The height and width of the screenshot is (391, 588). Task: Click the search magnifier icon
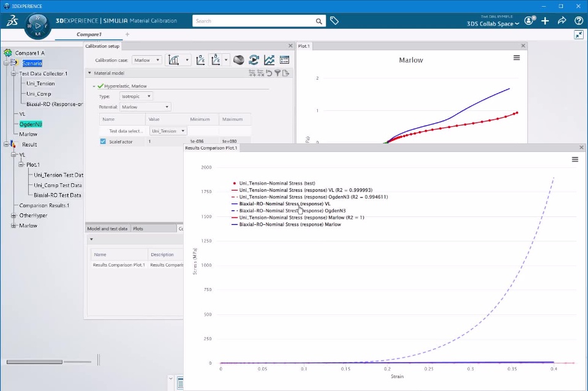point(318,21)
